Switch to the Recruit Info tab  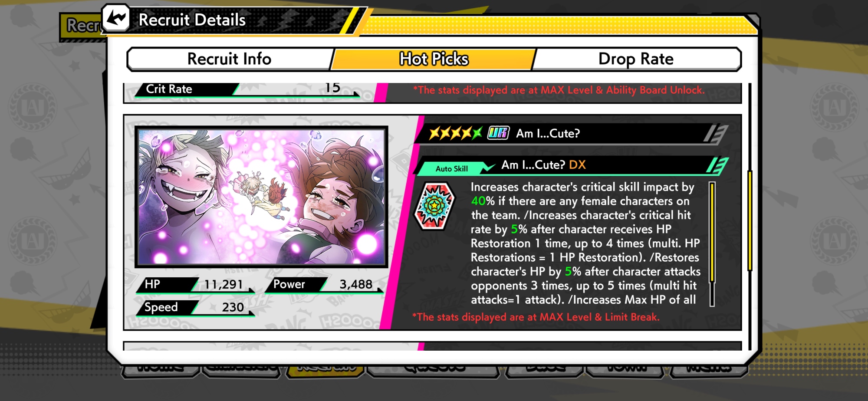click(229, 59)
